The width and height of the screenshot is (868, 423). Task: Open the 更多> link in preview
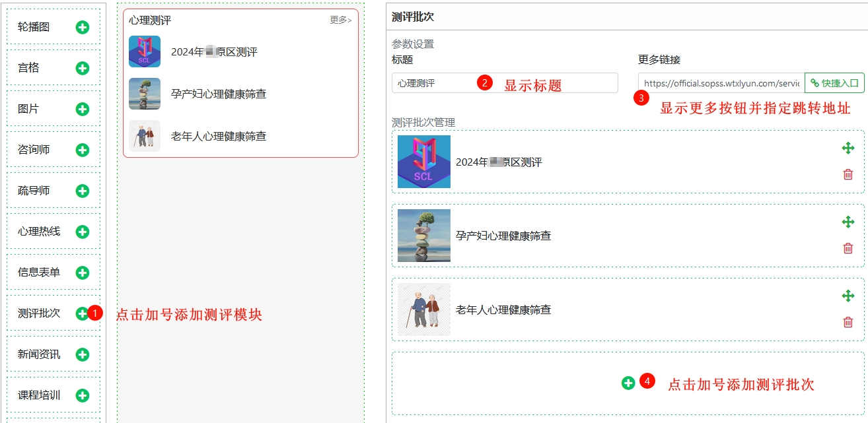pos(341,20)
